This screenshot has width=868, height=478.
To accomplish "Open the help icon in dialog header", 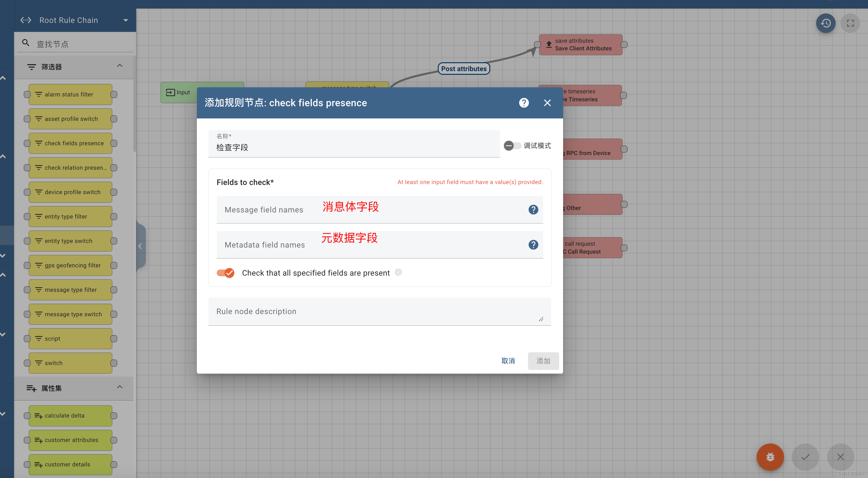I will (524, 103).
